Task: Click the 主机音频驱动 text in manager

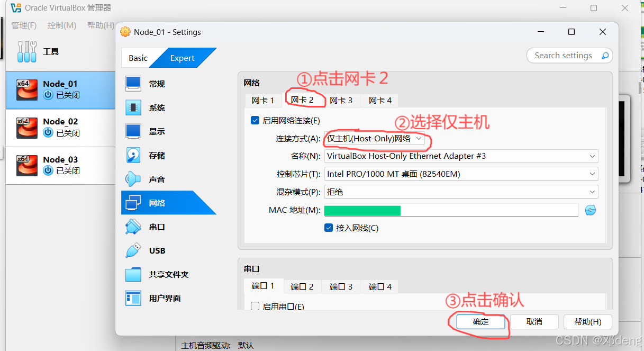Action: point(206,345)
